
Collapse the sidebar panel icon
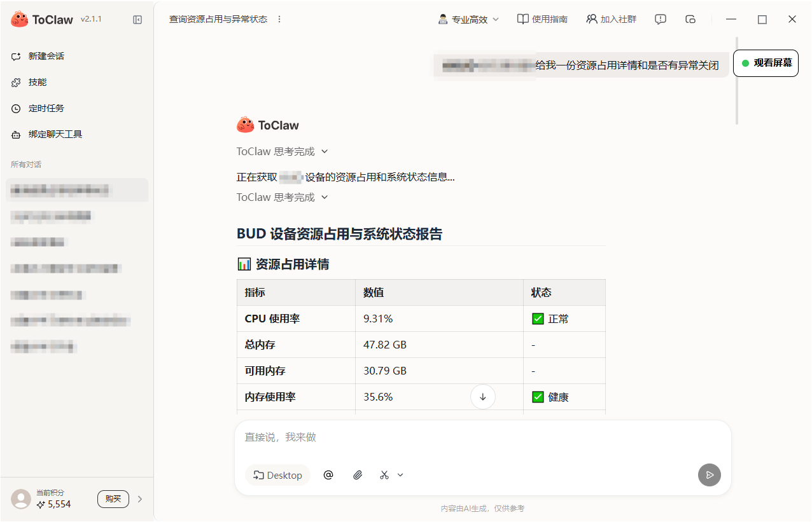pos(137,20)
